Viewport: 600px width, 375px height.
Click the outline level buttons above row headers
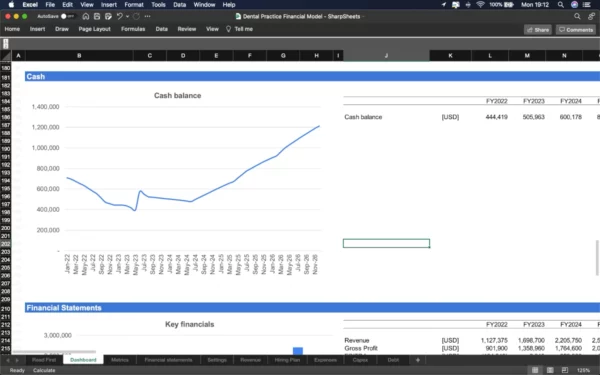tap(6, 44)
